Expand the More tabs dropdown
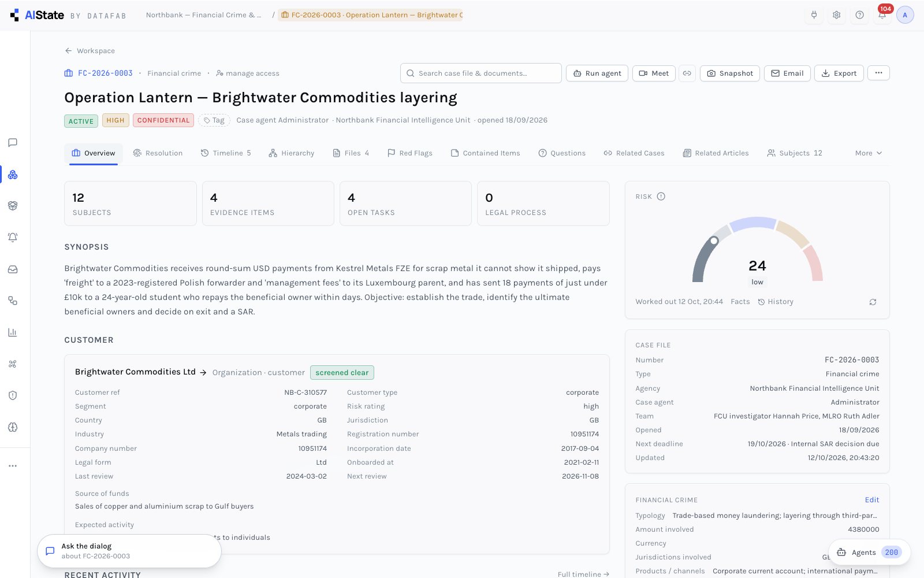This screenshot has height=578, width=924. click(x=869, y=153)
